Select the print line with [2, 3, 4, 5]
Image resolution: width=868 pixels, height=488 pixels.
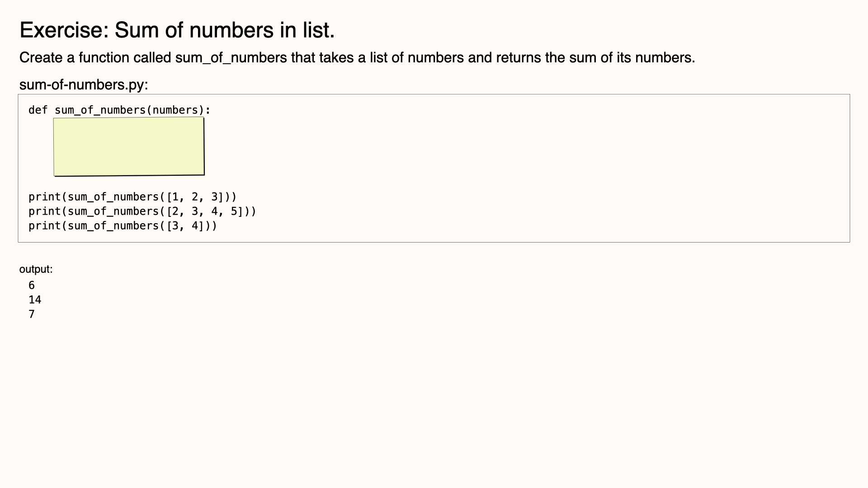click(142, 211)
